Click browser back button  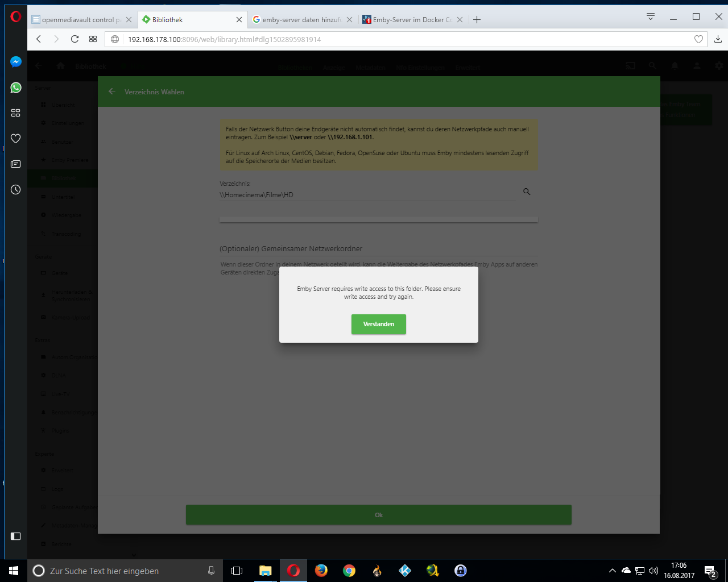click(x=39, y=39)
